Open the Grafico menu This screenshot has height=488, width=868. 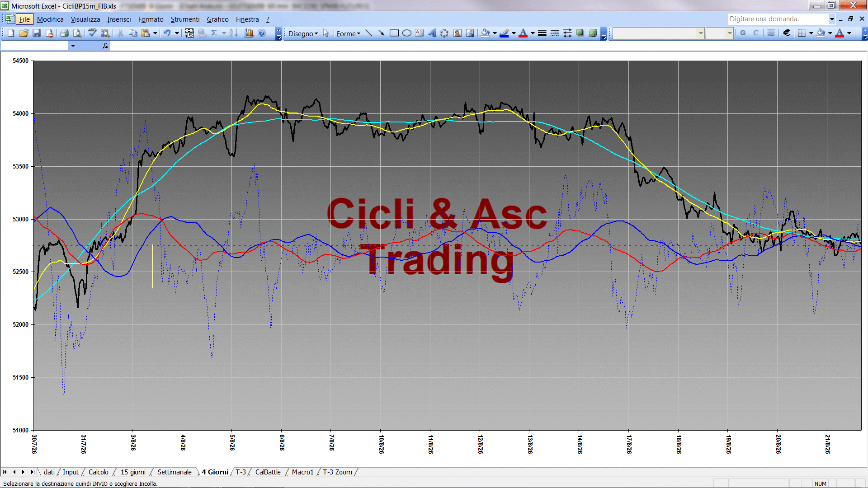point(217,19)
